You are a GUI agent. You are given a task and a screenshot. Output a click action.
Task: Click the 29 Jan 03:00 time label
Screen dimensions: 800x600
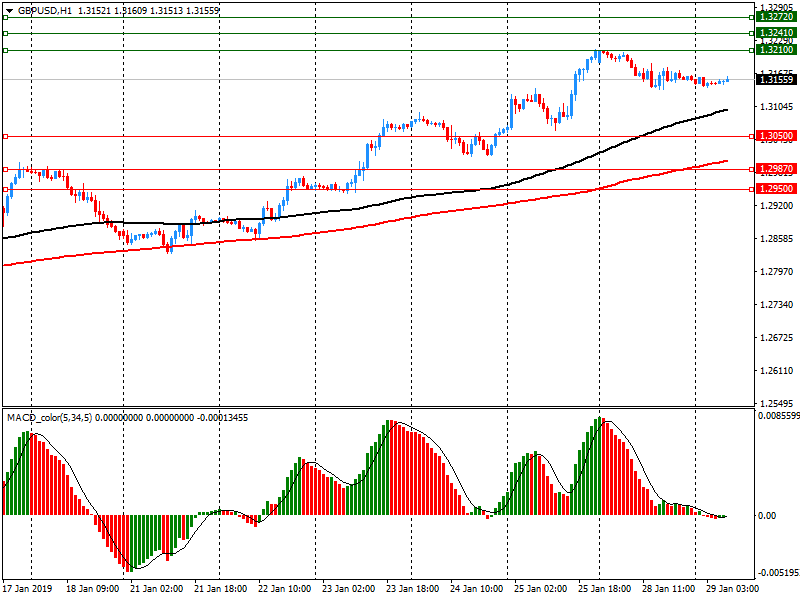pyautogui.click(x=732, y=588)
